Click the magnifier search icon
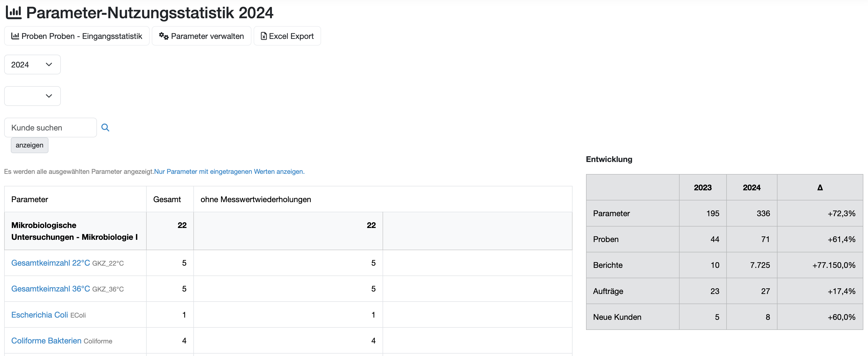This screenshot has height=356, width=868. (x=105, y=128)
